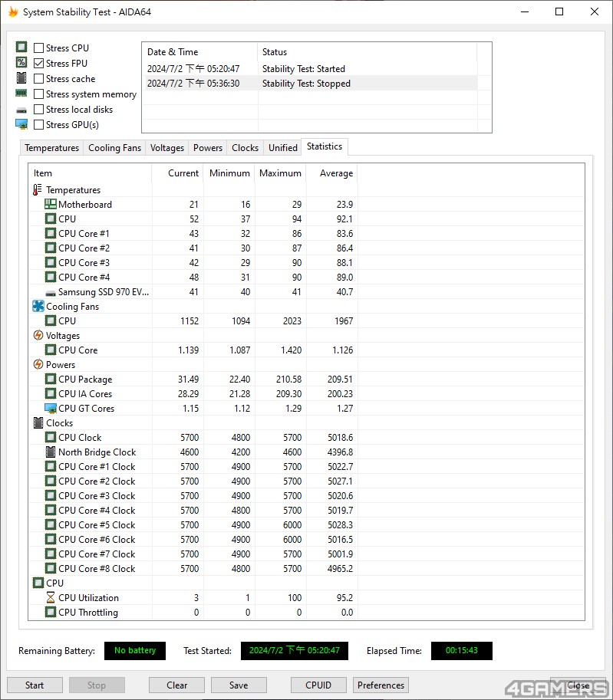Click the thermometer icon of Temperatures group
This screenshot has width=613, height=700.
[x=37, y=189]
